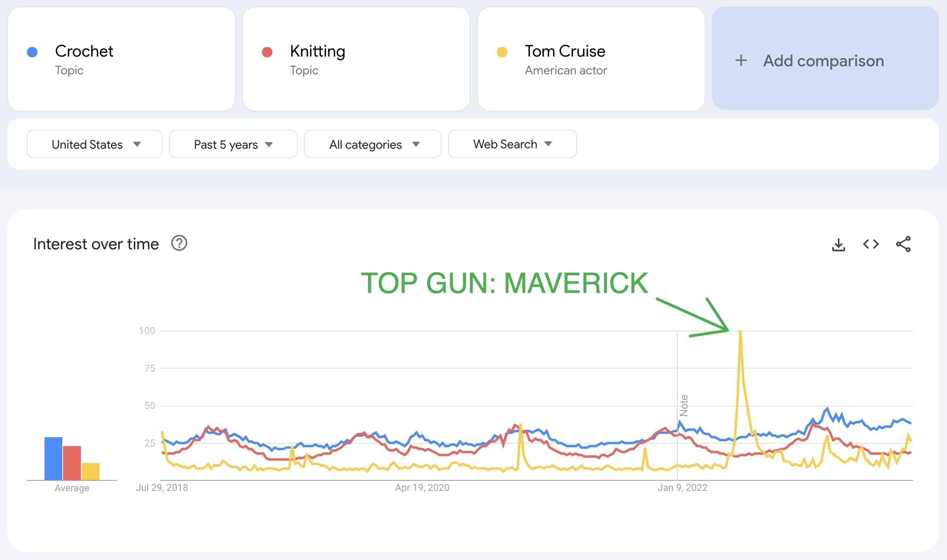Click the embed code icon
The image size is (947, 560).
871,244
